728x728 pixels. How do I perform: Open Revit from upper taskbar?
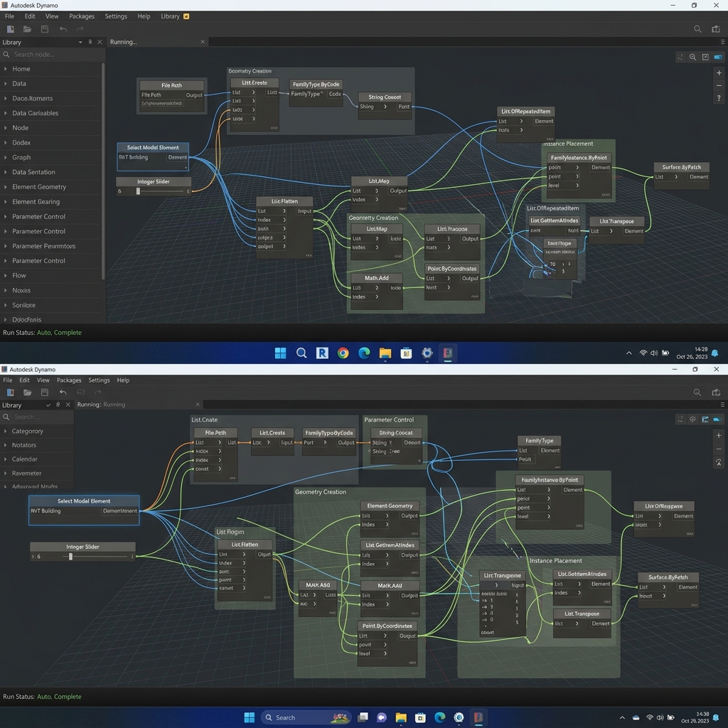[x=322, y=353]
